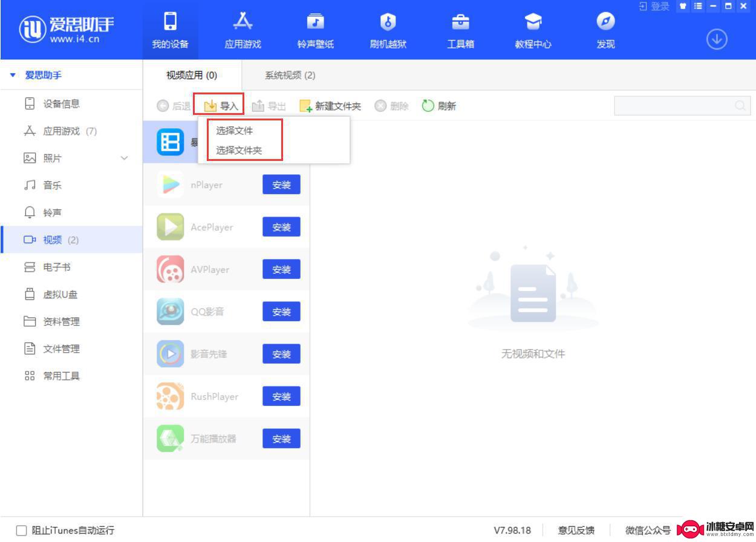Click the 爱思助手 i4.cn logo
The image size is (756, 542).
(67, 30)
